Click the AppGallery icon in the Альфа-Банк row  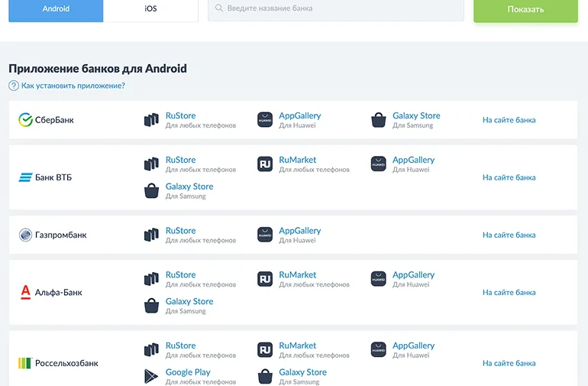[x=379, y=279]
